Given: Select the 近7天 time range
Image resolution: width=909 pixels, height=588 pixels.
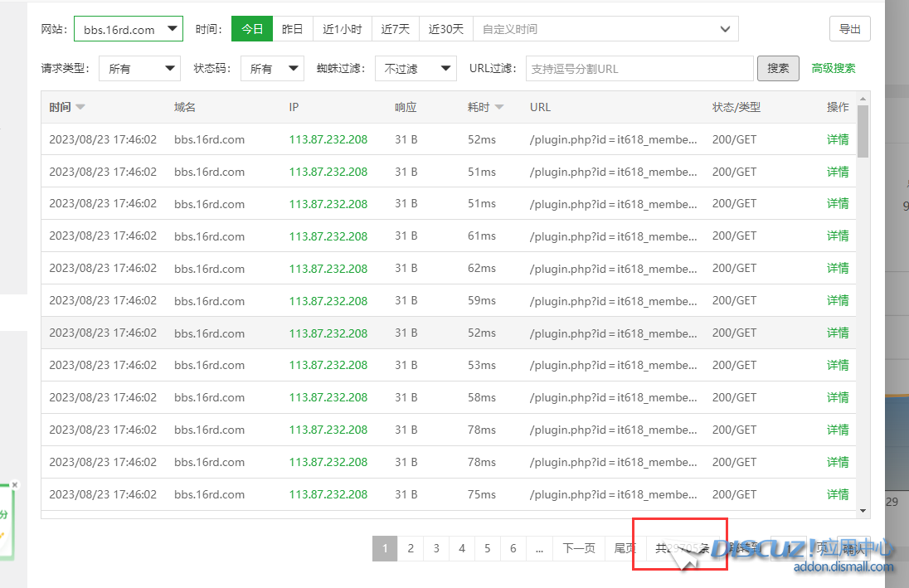Looking at the screenshot, I should [396, 28].
